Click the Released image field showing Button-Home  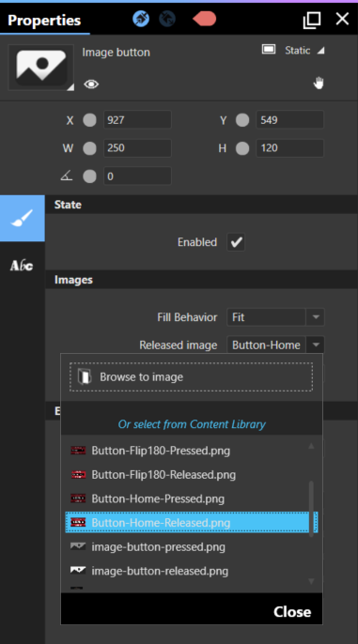tap(266, 345)
